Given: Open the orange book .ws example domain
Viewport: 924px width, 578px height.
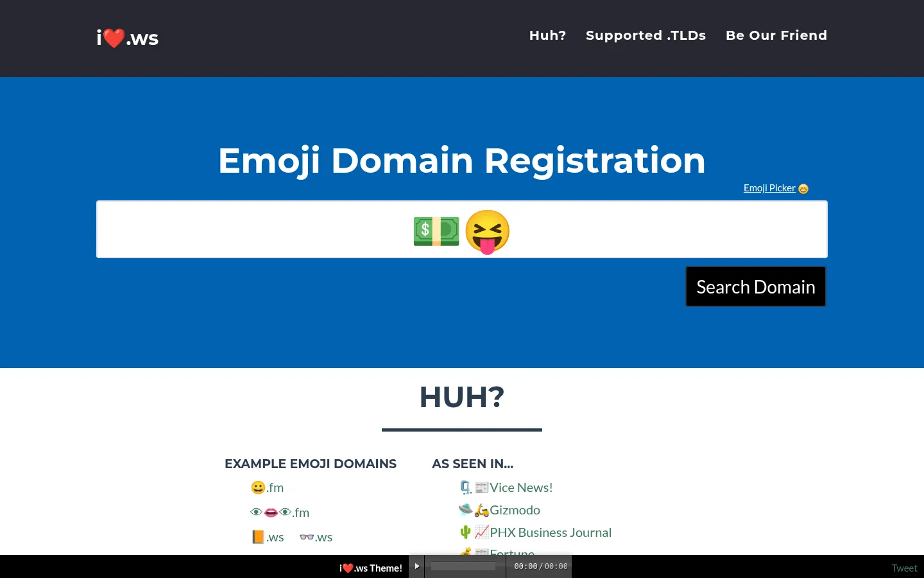Looking at the screenshot, I should point(268,537).
